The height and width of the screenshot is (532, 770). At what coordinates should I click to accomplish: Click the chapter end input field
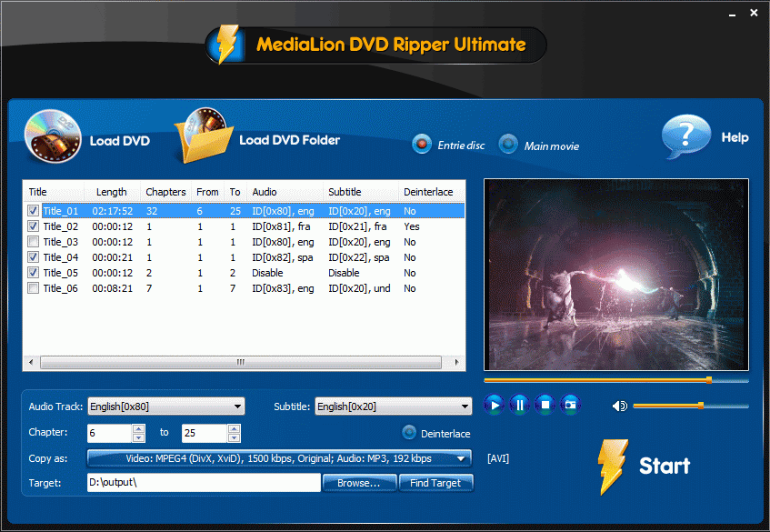(205, 433)
